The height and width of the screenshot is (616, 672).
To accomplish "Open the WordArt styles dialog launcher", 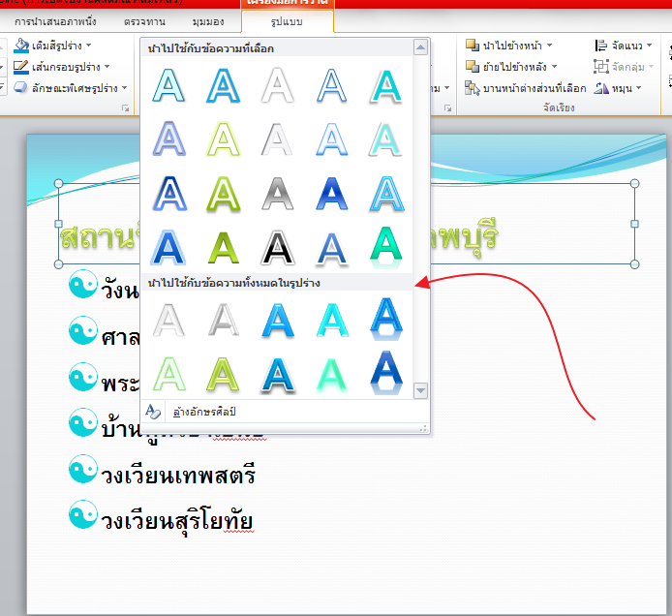I will [x=448, y=108].
